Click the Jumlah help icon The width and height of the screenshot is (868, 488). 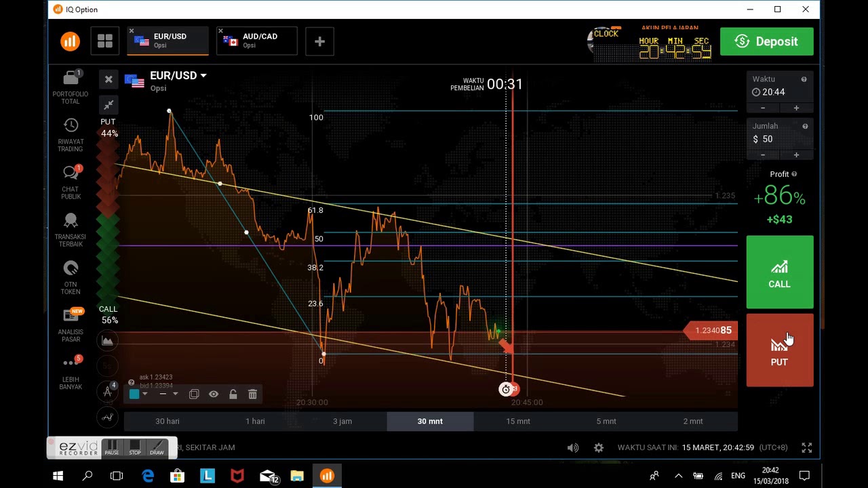[x=805, y=126]
